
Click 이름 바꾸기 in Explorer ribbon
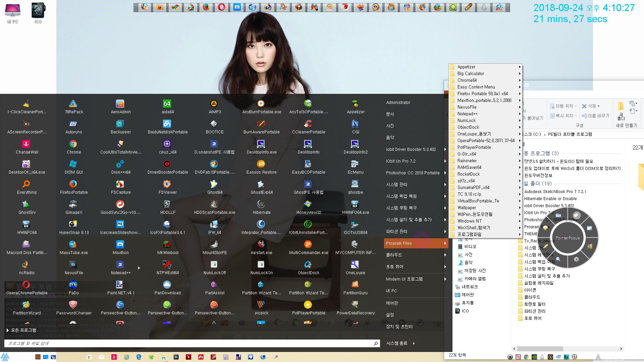tap(595, 116)
